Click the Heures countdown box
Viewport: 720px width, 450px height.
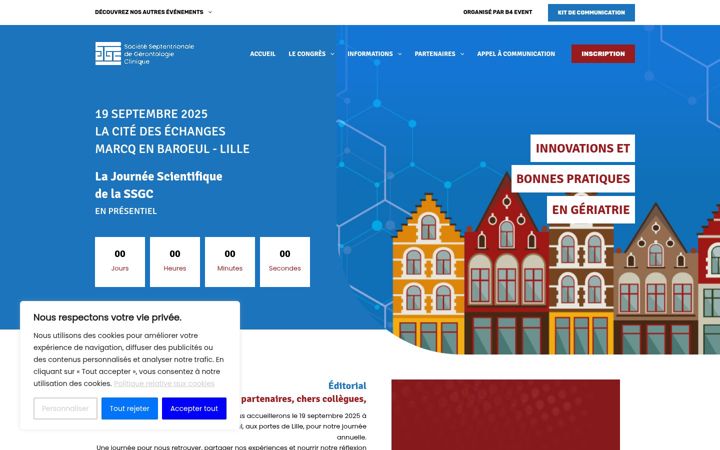[175, 262]
